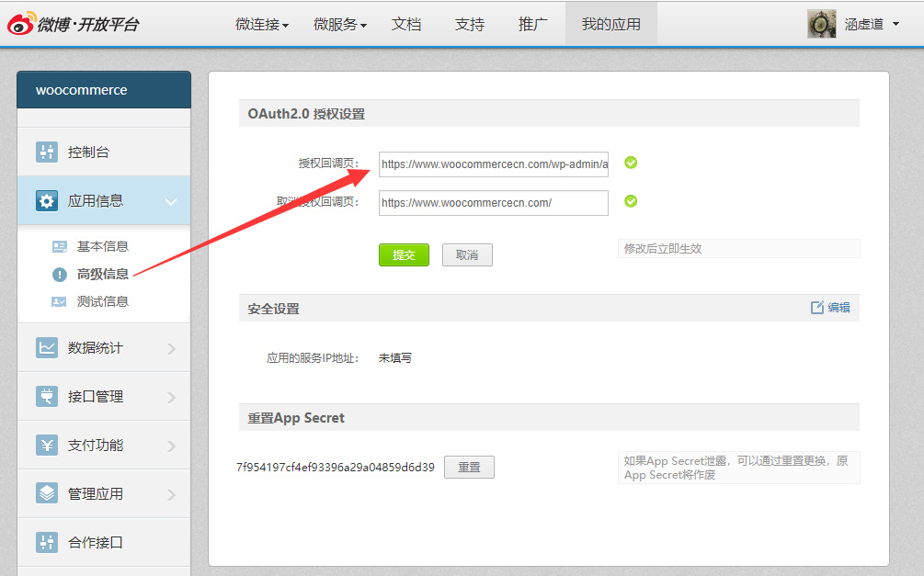Screen dimensions: 924x576
Task: Click the 授权回调页 URL input field
Action: coord(494,164)
